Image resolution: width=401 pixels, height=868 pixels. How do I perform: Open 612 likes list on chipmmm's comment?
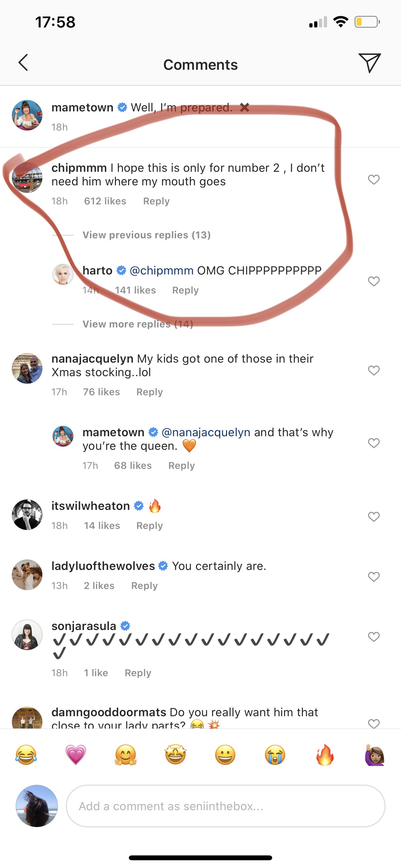[x=105, y=201]
